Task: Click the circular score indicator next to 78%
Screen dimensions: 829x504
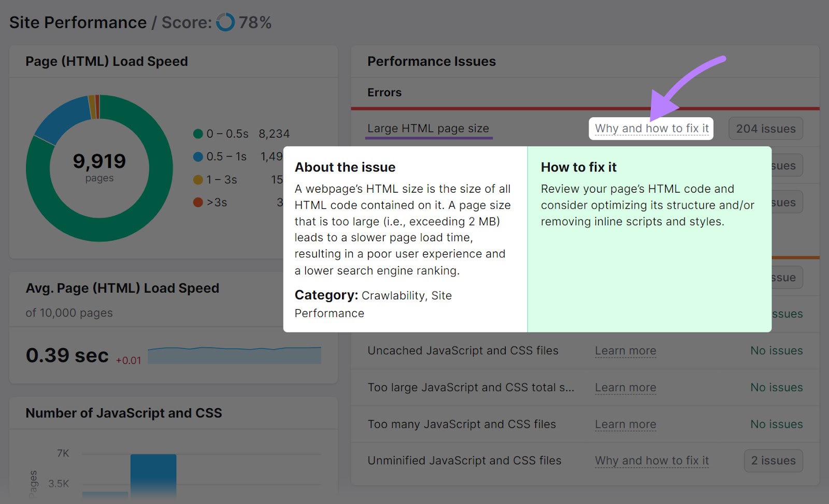Action: (226, 22)
